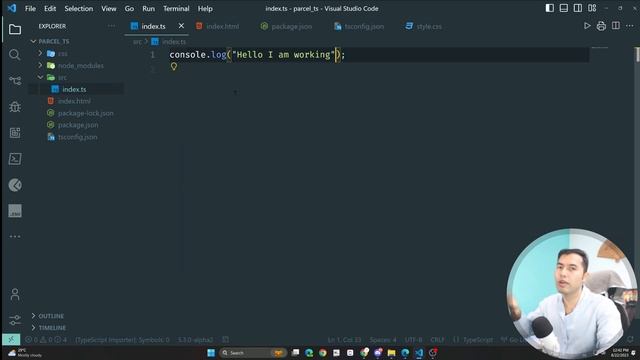Viewport: 640px width, 360px height.
Task: Collapse the src folder
Action: pos(40,77)
